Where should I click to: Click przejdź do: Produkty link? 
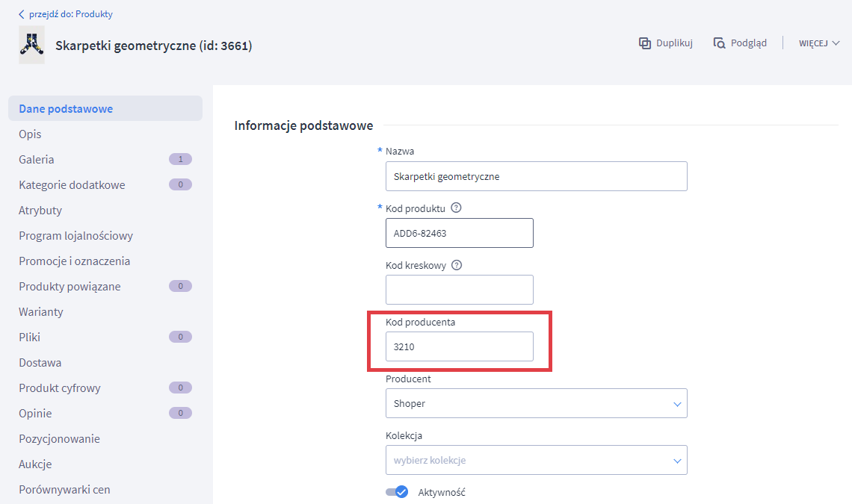(x=71, y=14)
